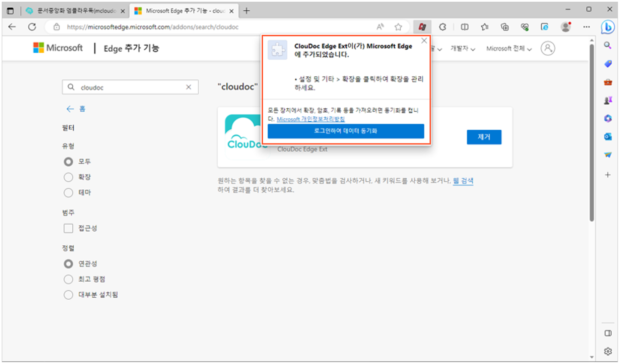Screen dimensions: 621x364
Task: Open sidebar Games chess icon
Action: (x=608, y=100)
